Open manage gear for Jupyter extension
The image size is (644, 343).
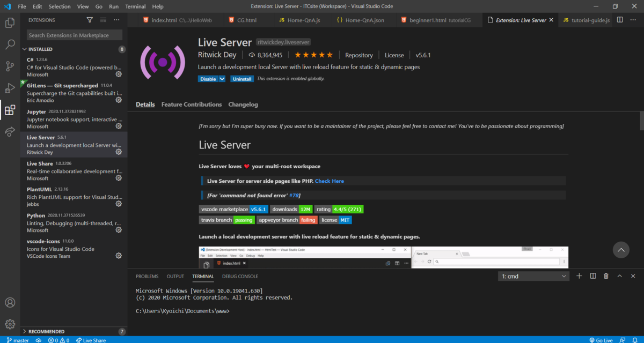[x=119, y=126]
